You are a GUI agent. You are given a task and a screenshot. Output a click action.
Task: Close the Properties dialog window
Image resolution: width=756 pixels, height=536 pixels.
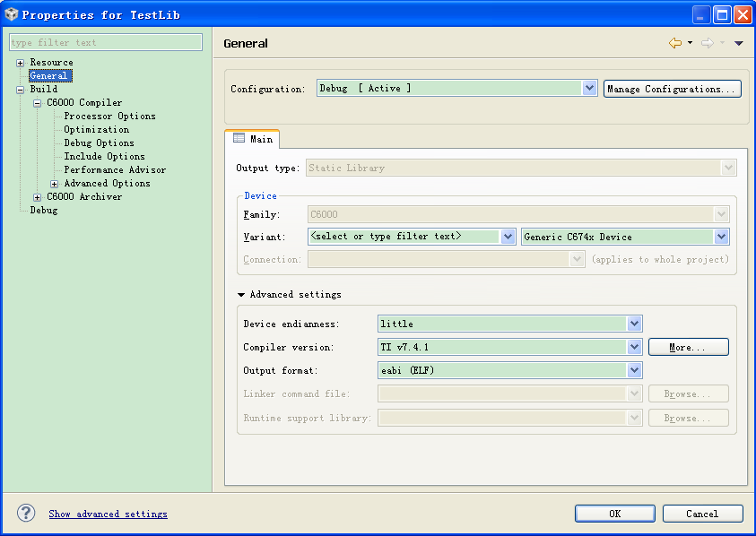coord(742,15)
